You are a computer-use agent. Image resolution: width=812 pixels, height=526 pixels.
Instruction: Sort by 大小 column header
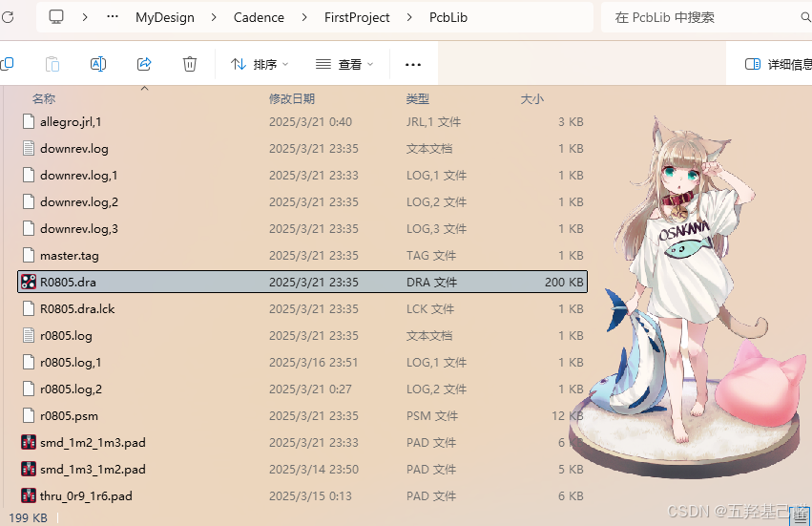pos(531,99)
